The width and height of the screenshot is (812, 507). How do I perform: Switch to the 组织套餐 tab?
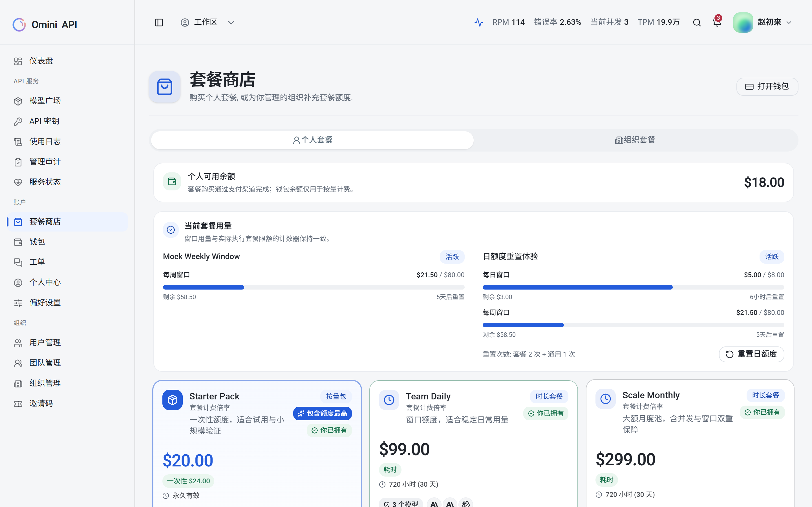[635, 140]
